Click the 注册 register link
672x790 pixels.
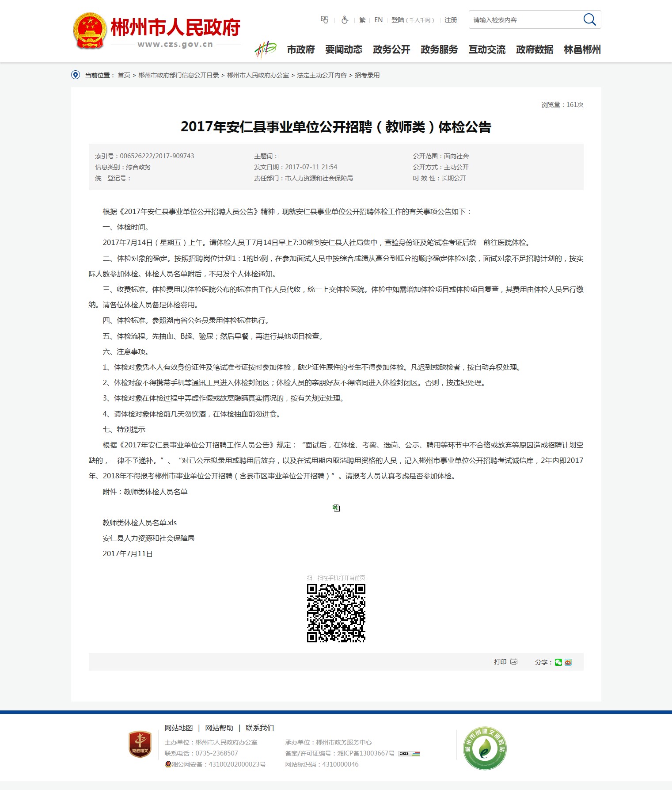pyautogui.click(x=451, y=20)
